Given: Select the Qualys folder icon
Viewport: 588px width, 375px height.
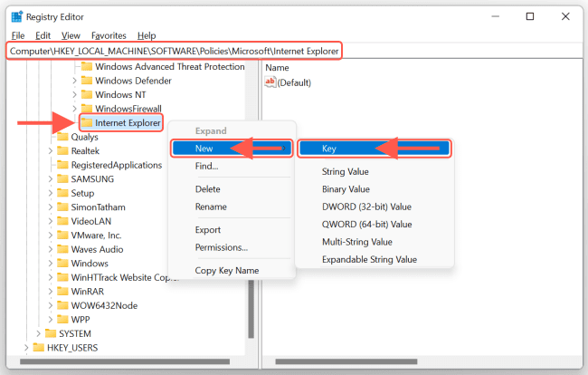Looking at the screenshot, I should coord(62,137).
